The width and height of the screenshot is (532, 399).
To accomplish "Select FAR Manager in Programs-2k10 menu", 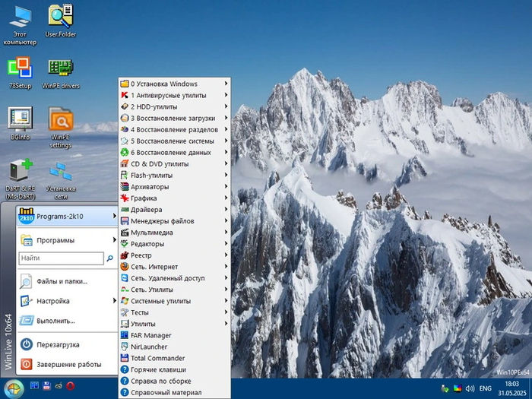I will 150,335.
